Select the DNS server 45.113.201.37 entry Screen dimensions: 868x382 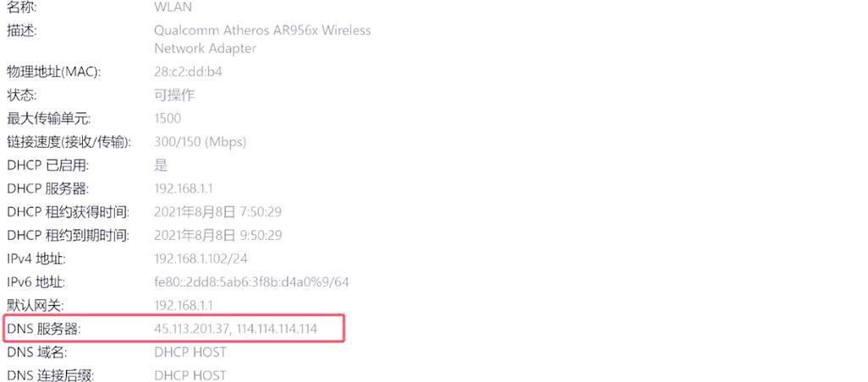point(191,329)
